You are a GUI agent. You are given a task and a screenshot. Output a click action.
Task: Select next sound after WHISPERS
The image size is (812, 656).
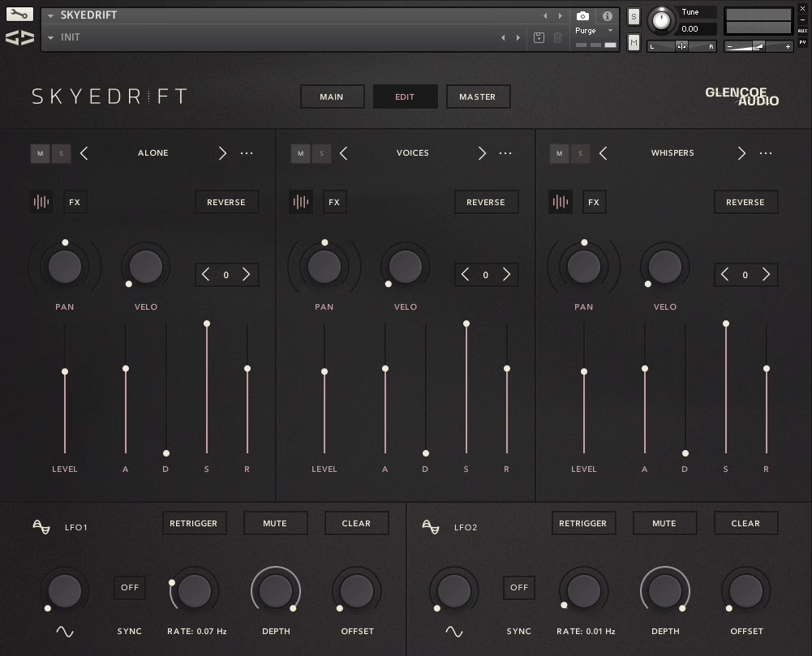click(x=741, y=153)
